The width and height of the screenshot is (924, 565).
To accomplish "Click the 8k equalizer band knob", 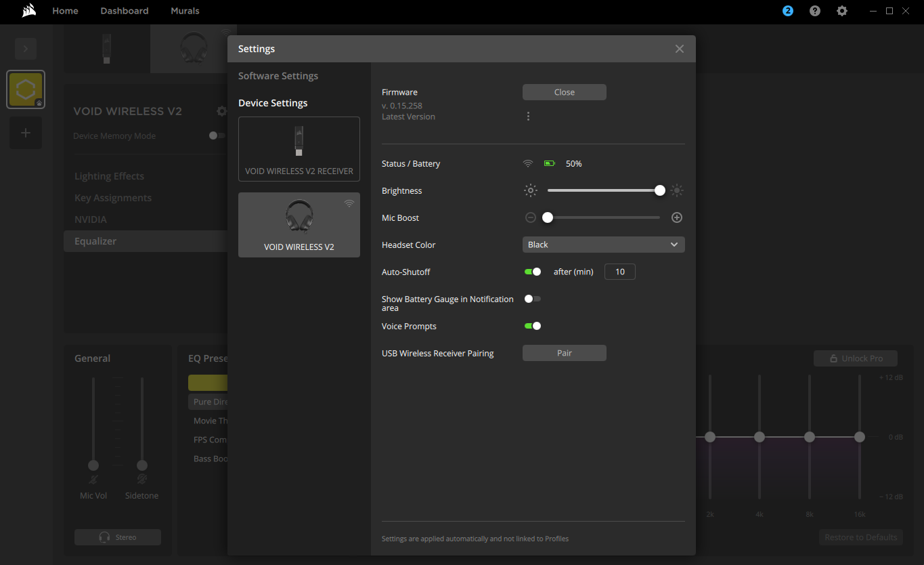I will coord(810,437).
